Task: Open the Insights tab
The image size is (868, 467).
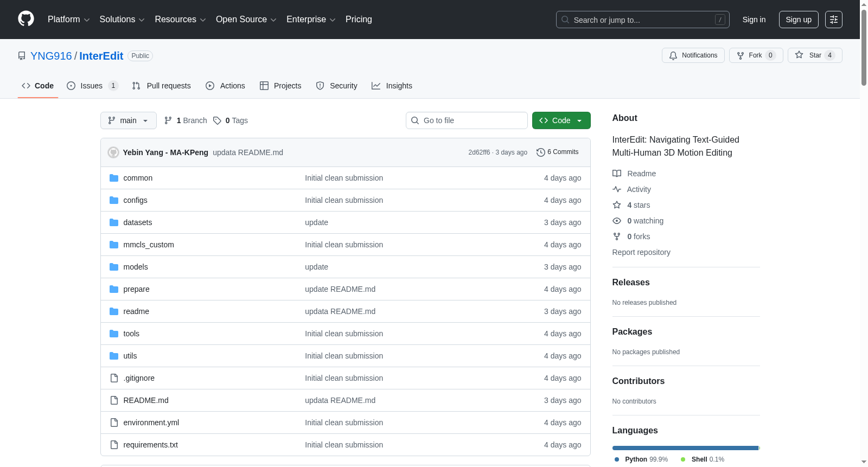Action: point(392,86)
